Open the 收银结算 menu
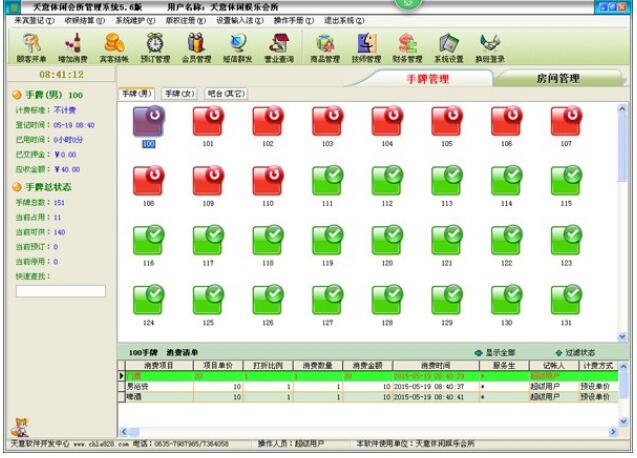The width and height of the screenshot is (637, 458). tap(84, 20)
